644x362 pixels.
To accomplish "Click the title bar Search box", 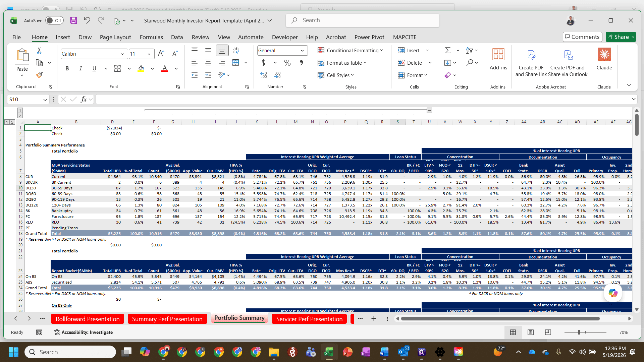I will pyautogui.click(x=363, y=20).
